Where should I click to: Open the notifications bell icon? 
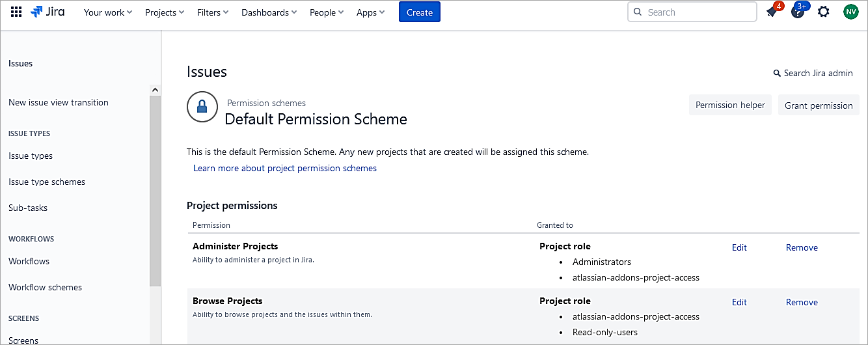[772, 12]
